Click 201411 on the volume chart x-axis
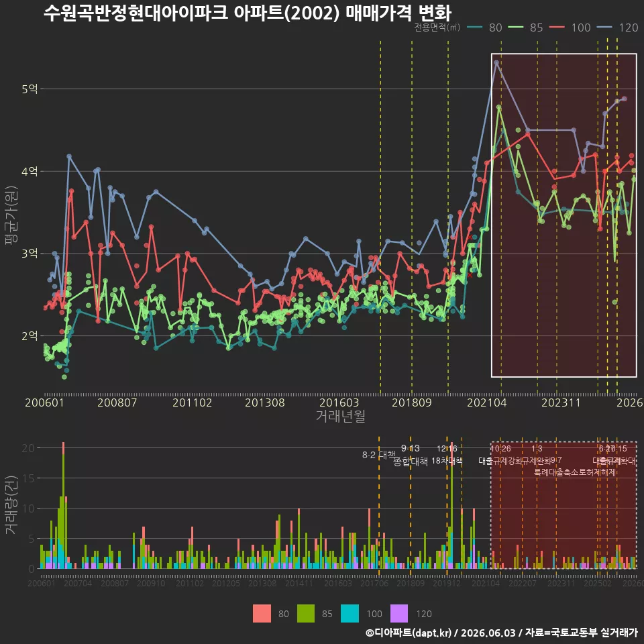This screenshot has width=644, height=644. (299, 583)
